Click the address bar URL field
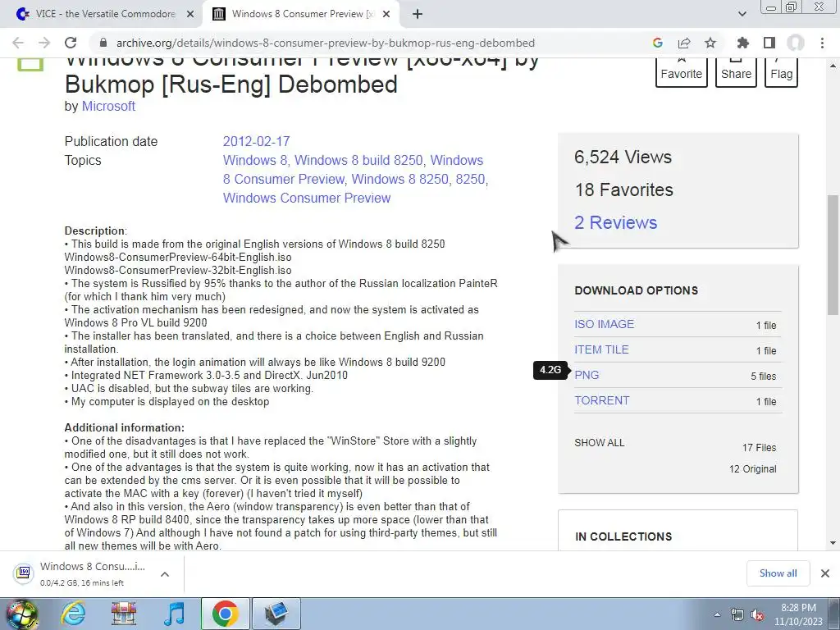Image resolution: width=840 pixels, height=630 pixels. tap(325, 43)
